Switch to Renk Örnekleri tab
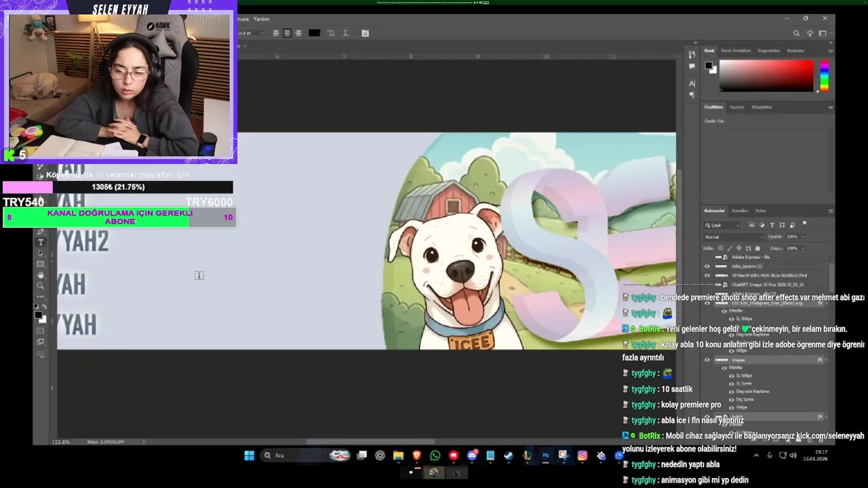 tap(735, 51)
